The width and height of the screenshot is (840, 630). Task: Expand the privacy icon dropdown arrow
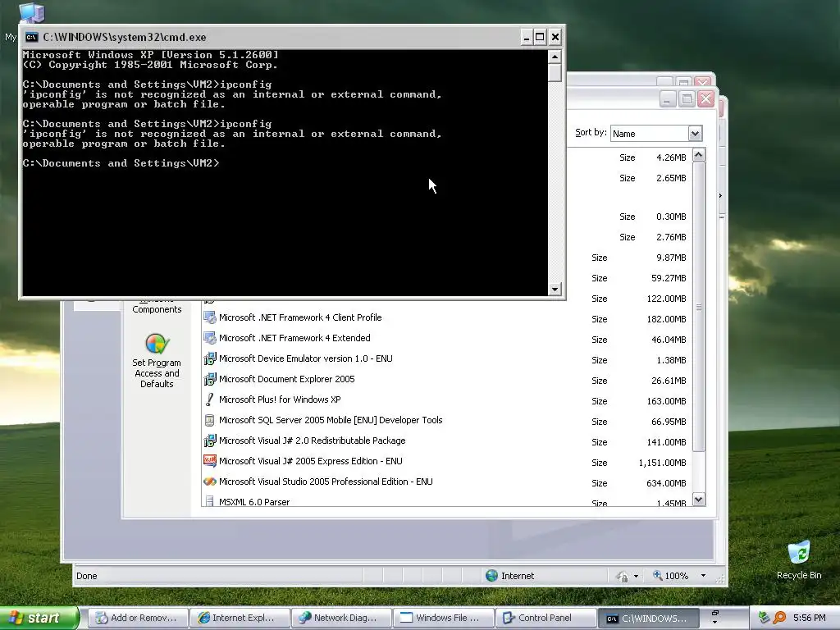[636, 577]
